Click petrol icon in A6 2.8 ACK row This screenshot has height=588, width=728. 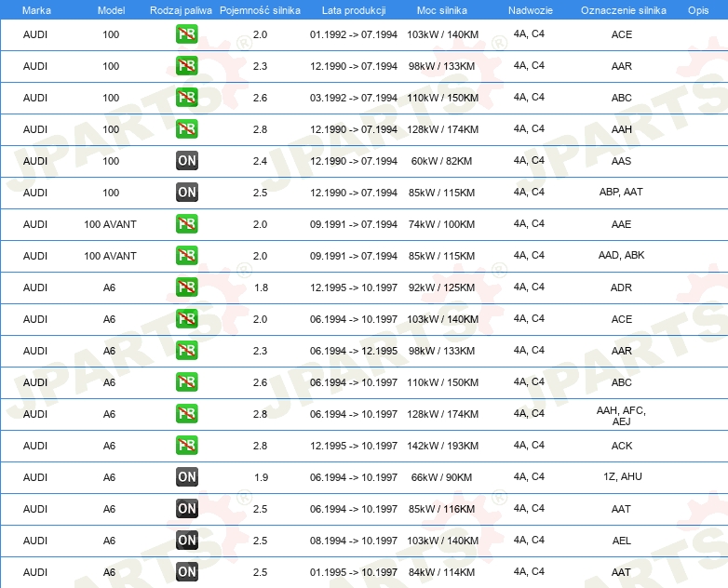(186, 445)
